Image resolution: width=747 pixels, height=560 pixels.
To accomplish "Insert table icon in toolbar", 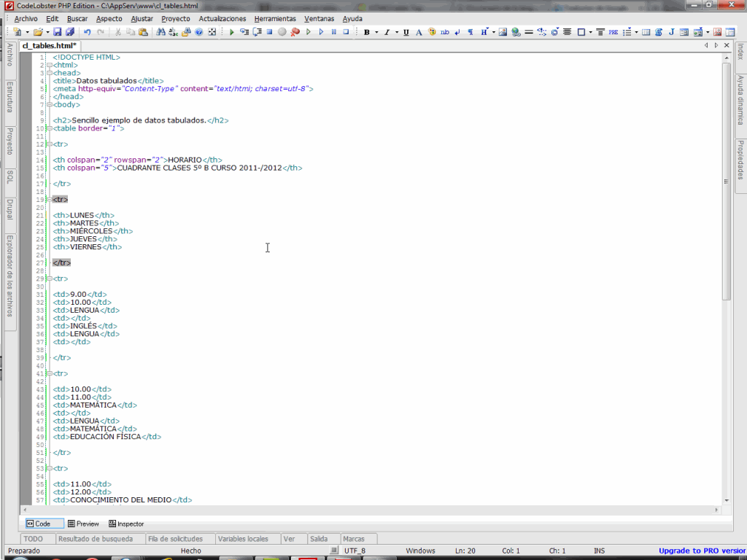I will 646,32.
